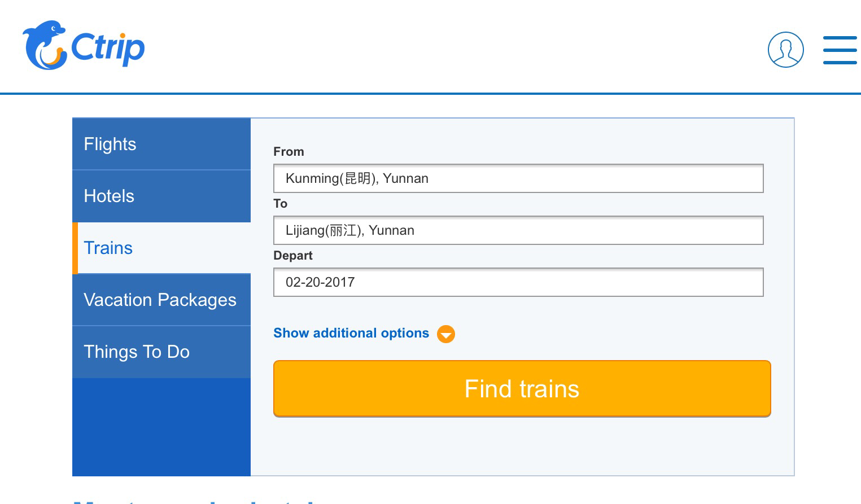Screen dimensions: 861x504
Task: Click the Ctrip wordmark text
Action: click(x=108, y=48)
